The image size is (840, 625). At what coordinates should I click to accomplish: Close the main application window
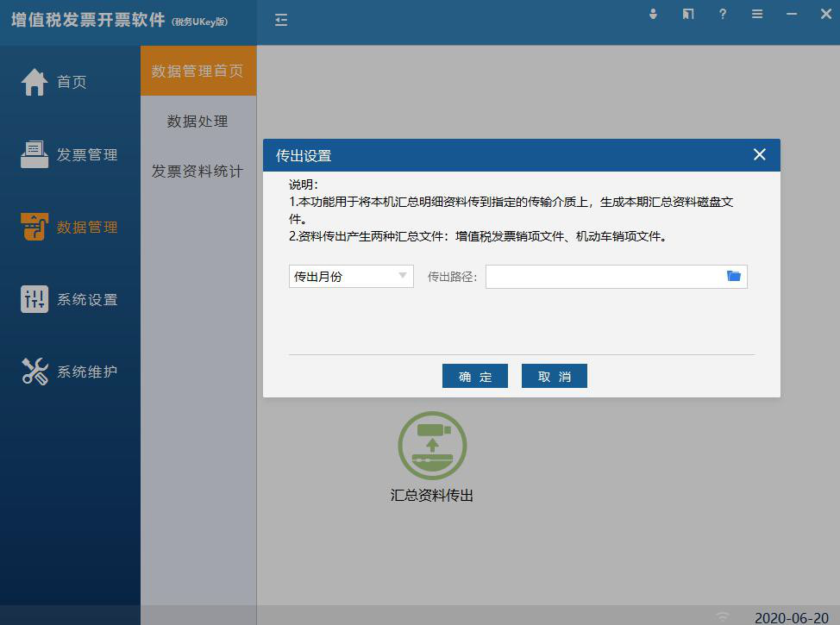click(x=826, y=14)
